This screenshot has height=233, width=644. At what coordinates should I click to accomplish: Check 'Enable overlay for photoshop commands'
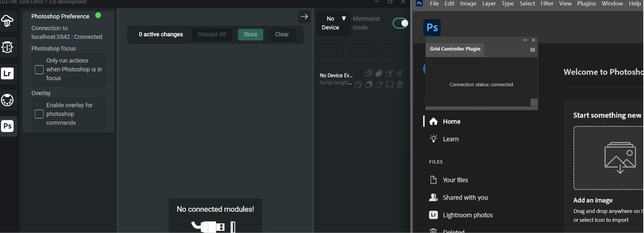click(x=39, y=114)
